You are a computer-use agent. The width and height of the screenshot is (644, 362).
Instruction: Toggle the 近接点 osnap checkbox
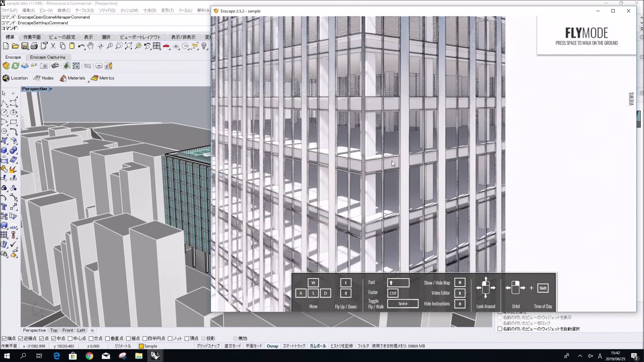click(20, 339)
